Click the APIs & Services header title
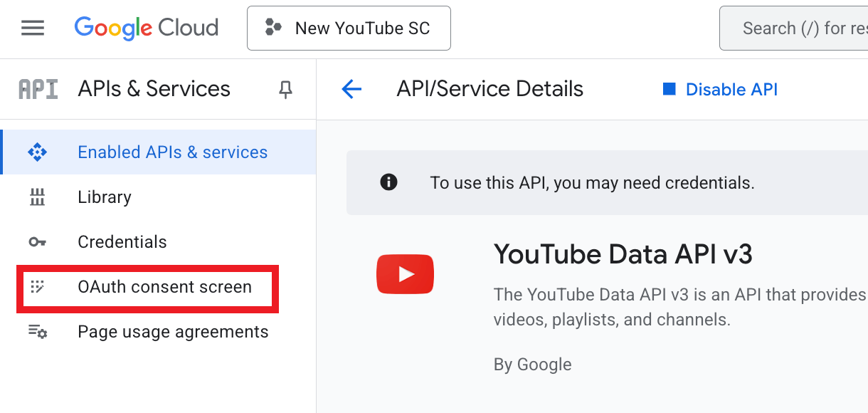 pos(154,89)
